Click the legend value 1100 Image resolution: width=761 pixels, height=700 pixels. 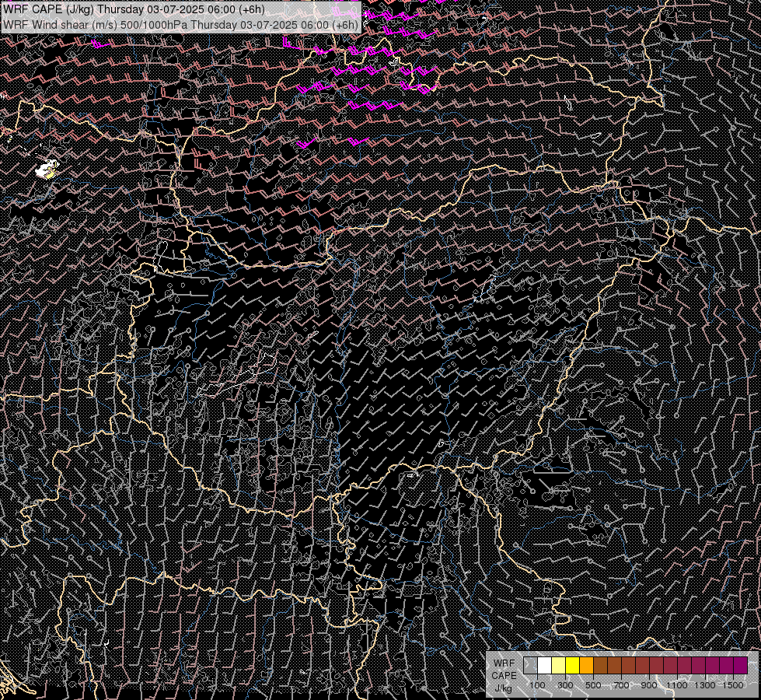[x=676, y=685]
